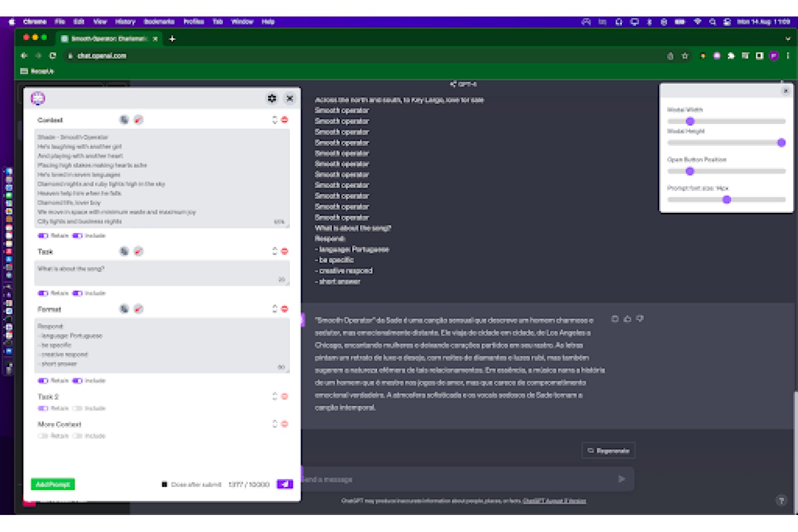798x532 pixels.
Task: Open the prompt modal settings gear
Action: [272, 98]
